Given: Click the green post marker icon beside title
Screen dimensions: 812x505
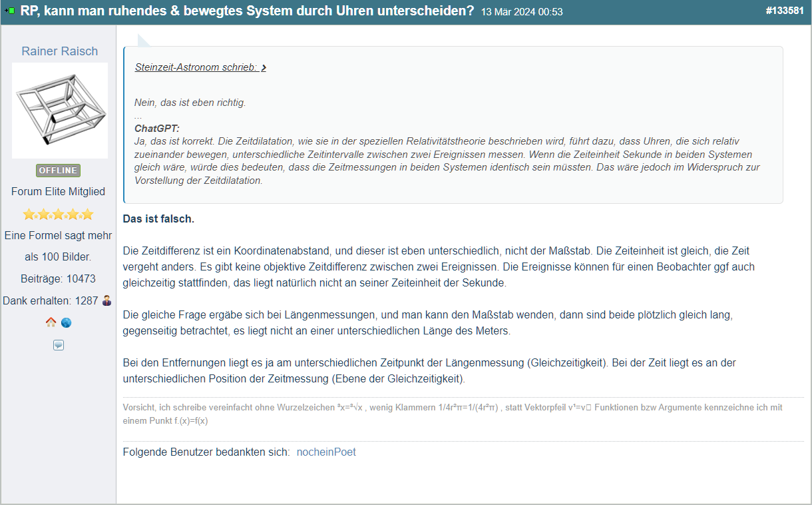Looking at the screenshot, I should (9, 11).
